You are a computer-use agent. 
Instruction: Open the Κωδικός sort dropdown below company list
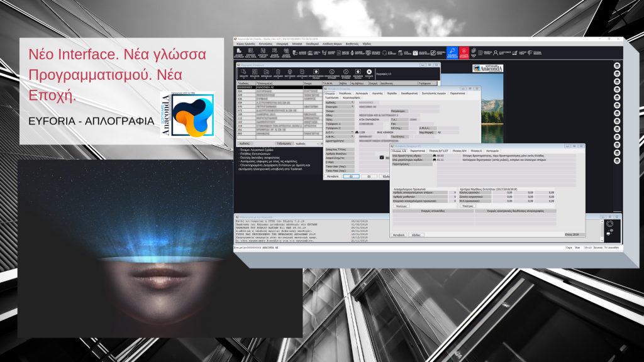(308, 144)
